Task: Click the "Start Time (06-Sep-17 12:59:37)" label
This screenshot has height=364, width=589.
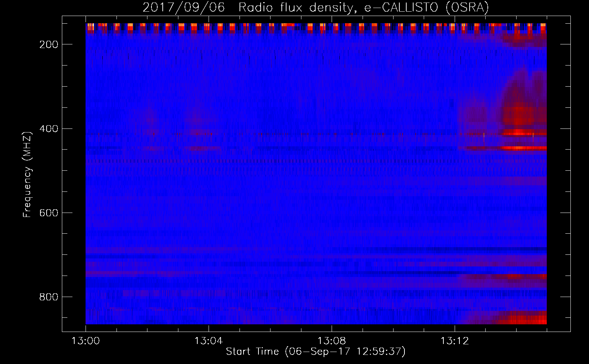Action: point(316,352)
